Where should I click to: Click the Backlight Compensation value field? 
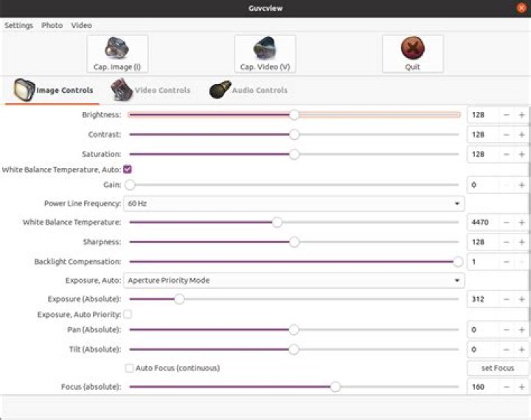(483, 262)
